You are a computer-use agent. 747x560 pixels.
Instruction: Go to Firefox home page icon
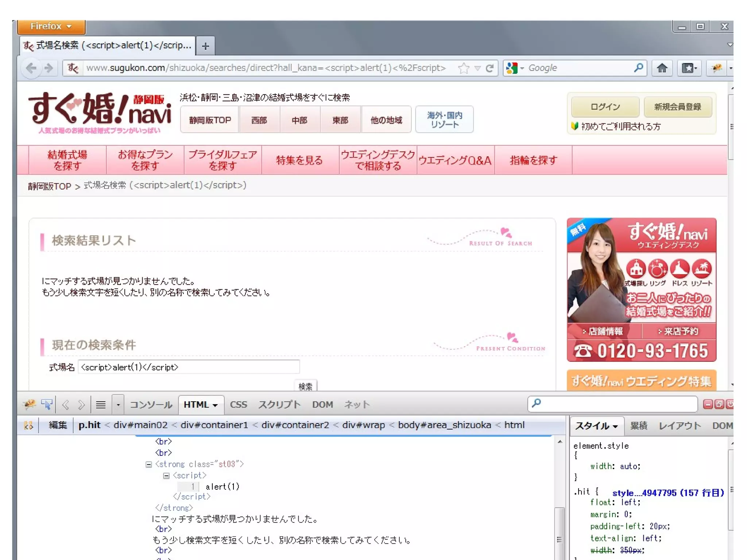coord(662,68)
